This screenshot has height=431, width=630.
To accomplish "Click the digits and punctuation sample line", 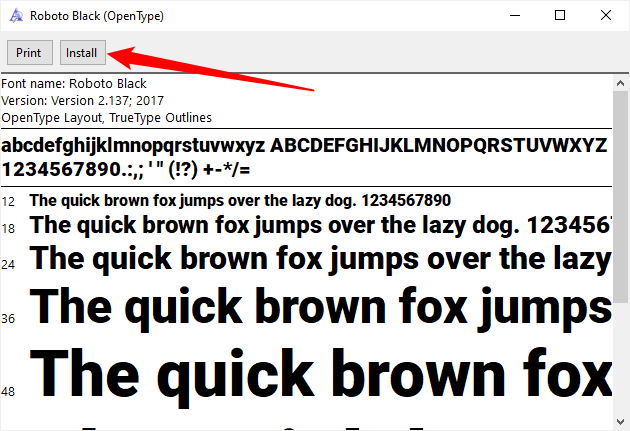I will click(126, 167).
